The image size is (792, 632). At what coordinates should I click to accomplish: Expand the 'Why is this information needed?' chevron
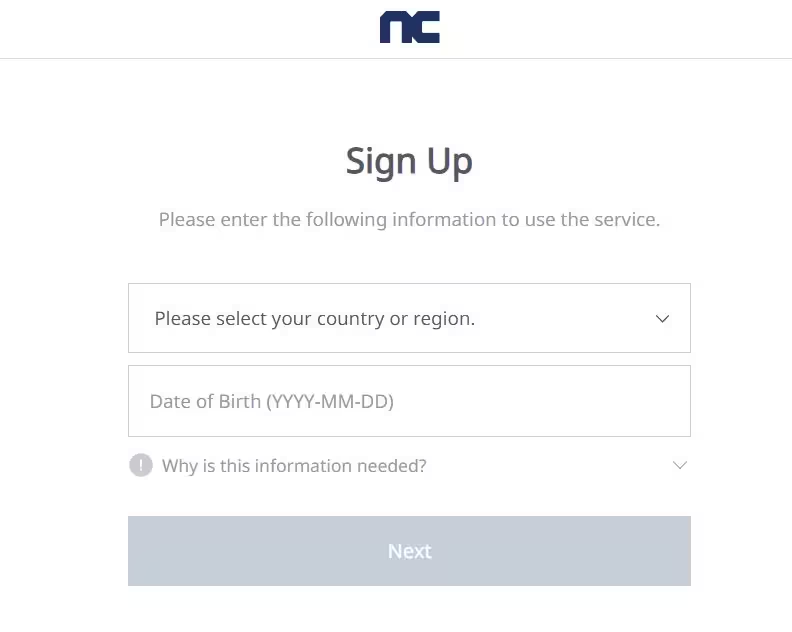click(x=680, y=465)
